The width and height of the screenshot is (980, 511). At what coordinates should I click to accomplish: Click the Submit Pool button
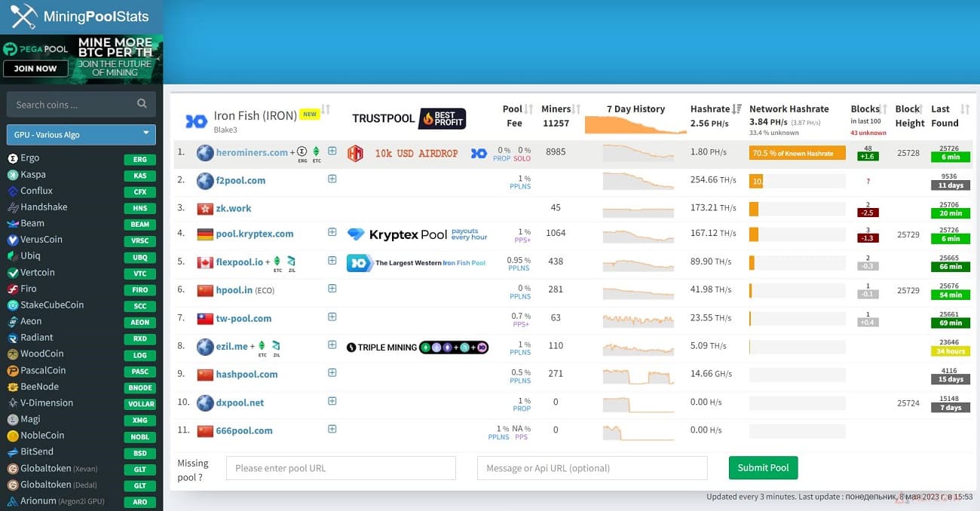pyautogui.click(x=763, y=468)
